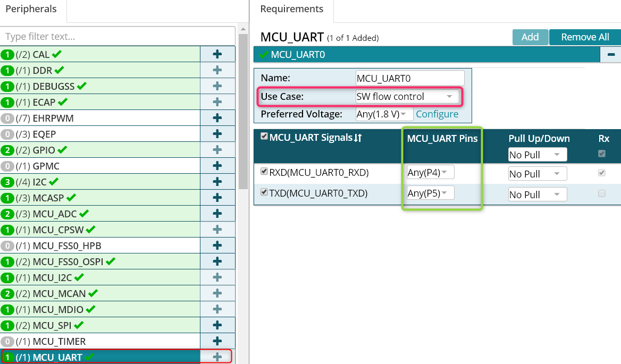Viewport: 621px width, 364px height.
Task: Click the peripheral filter text field
Action: [118, 35]
